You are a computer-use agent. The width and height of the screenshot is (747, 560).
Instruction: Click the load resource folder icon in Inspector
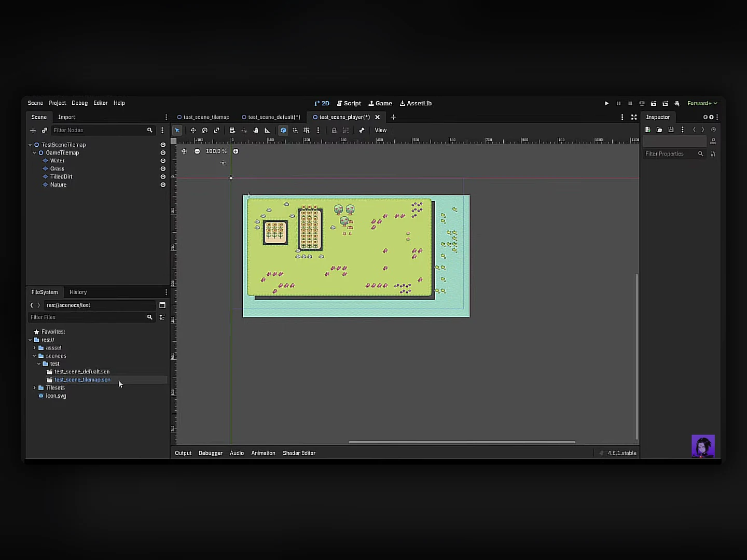pos(659,130)
